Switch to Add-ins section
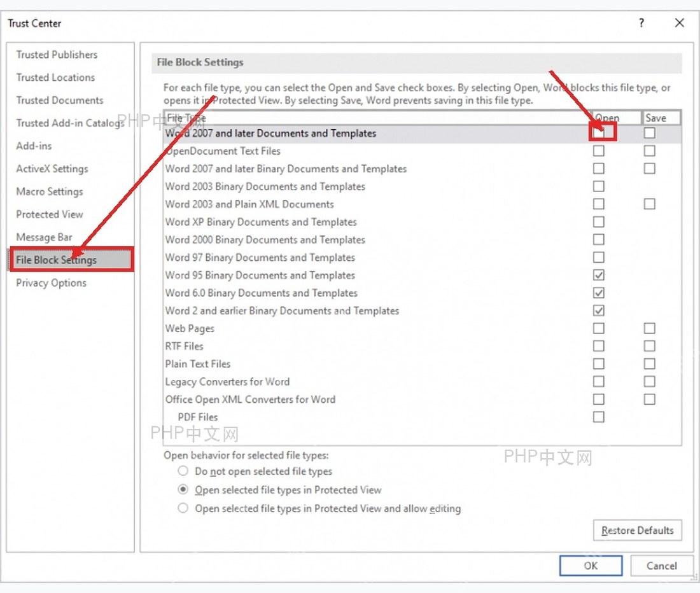The image size is (700, 593). coord(34,146)
